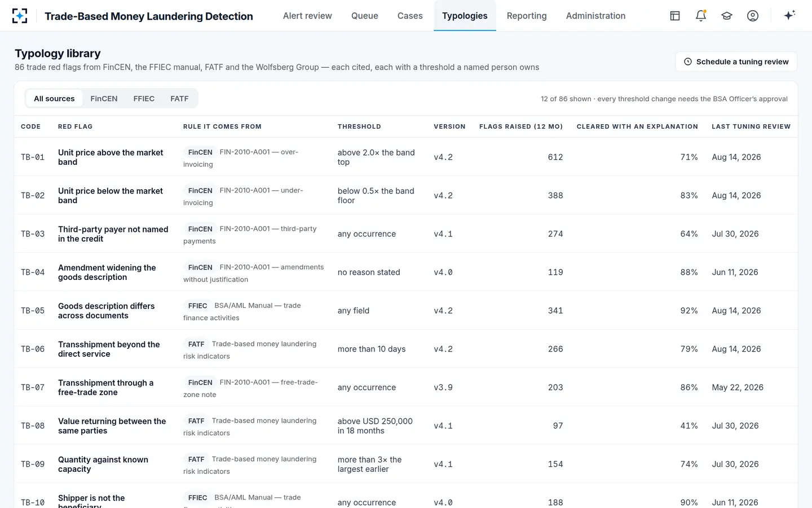Open 'Unit price below the market band'
The width and height of the screenshot is (812, 508).
[x=111, y=196]
